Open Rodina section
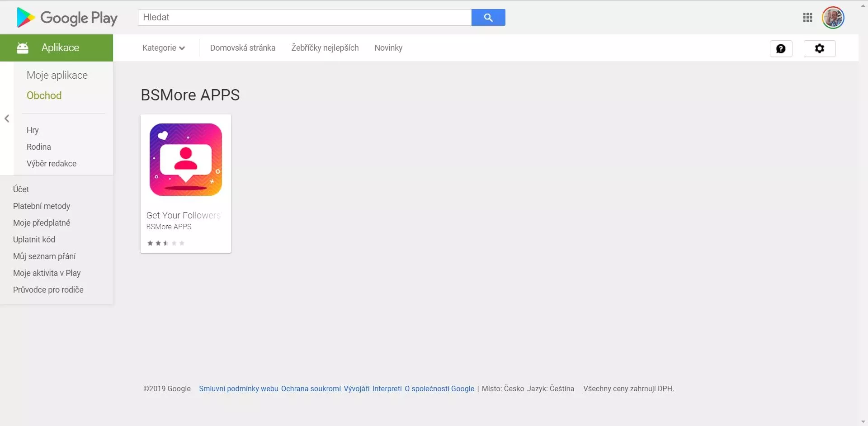This screenshot has width=868, height=426. coord(39,147)
